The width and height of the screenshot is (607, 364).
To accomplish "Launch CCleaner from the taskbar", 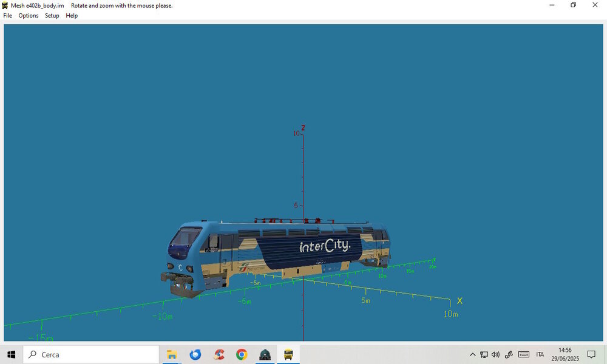I will point(219,354).
